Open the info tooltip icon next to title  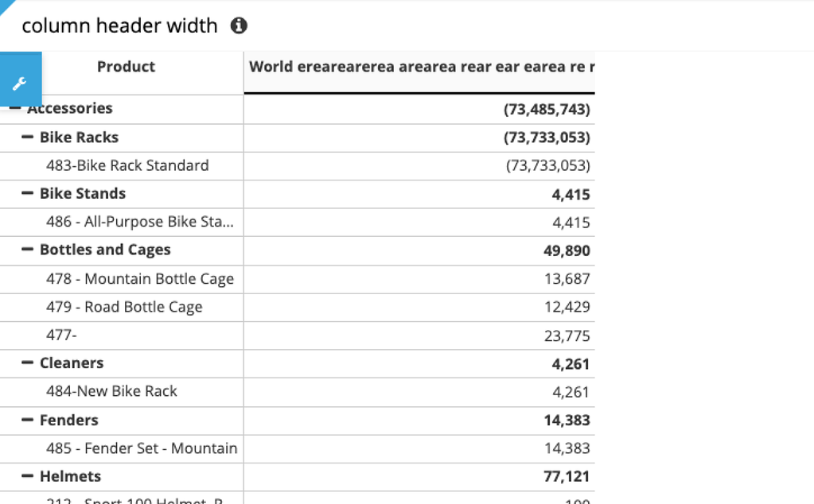pos(238,25)
